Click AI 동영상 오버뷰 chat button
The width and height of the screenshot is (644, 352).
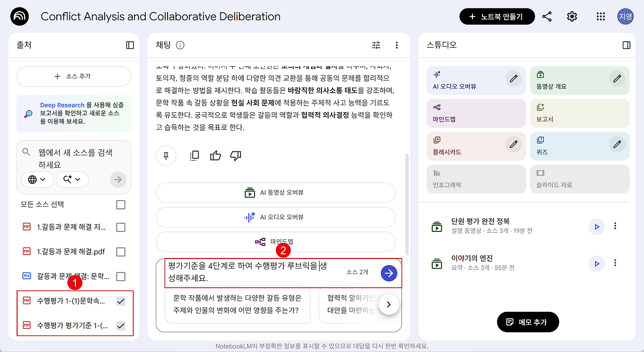click(276, 193)
